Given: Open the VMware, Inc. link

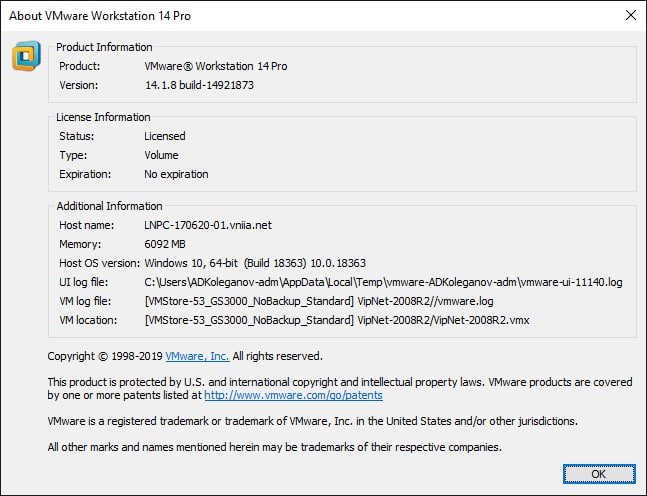Looking at the screenshot, I should [x=197, y=356].
